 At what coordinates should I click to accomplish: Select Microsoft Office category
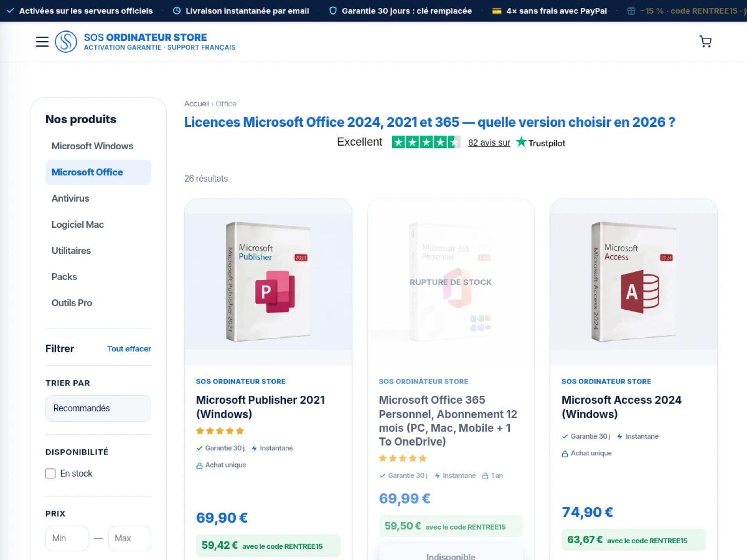pyautogui.click(x=98, y=172)
